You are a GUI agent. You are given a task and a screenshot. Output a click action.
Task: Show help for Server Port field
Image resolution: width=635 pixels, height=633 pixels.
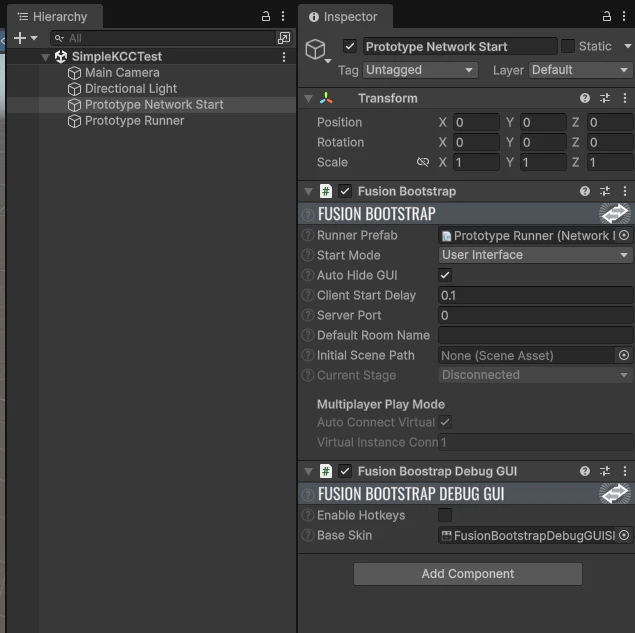(308, 315)
